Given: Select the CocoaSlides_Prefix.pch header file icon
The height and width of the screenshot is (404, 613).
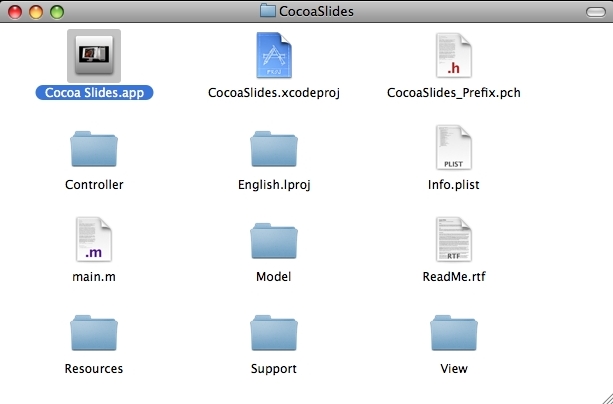Looking at the screenshot, I should 453,55.
